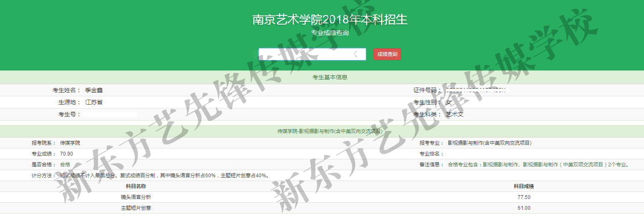Click the 考生科类 label

pyautogui.click(x=428, y=114)
